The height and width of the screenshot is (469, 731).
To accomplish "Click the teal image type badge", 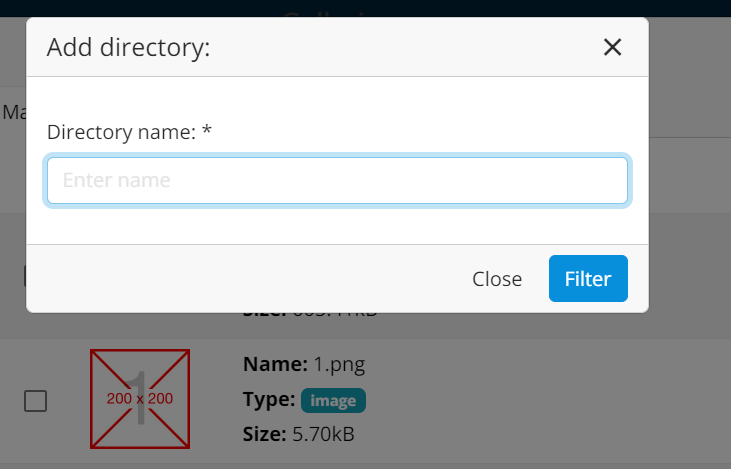I will click(333, 400).
